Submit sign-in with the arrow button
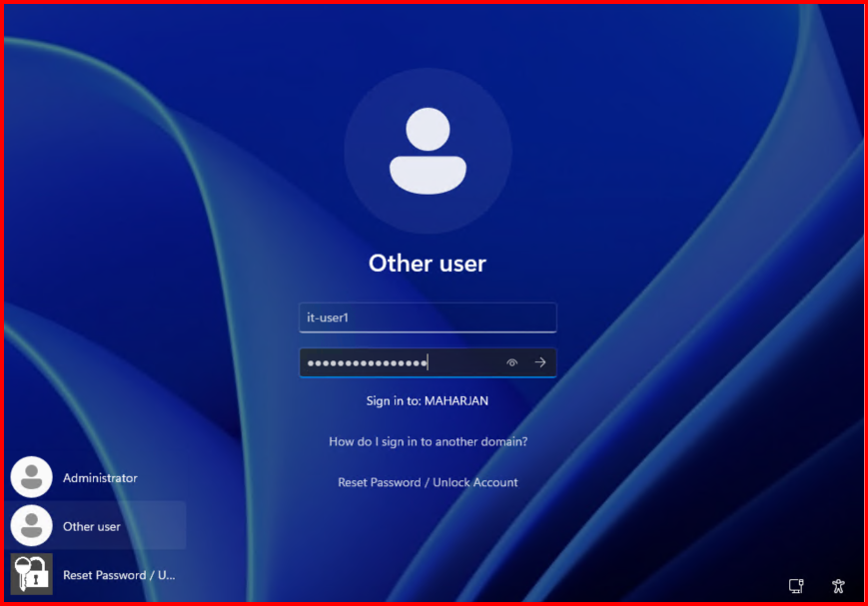Viewport: 868px width, 606px height. (540, 362)
